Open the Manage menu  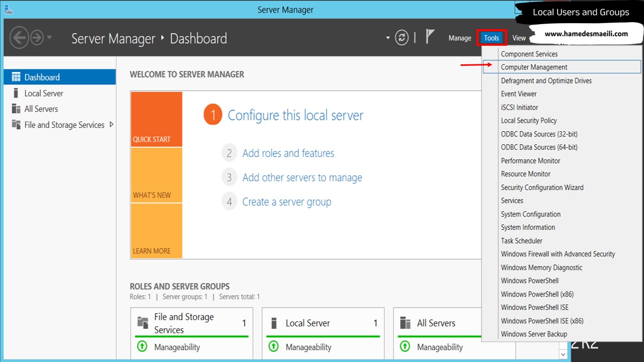coord(460,38)
